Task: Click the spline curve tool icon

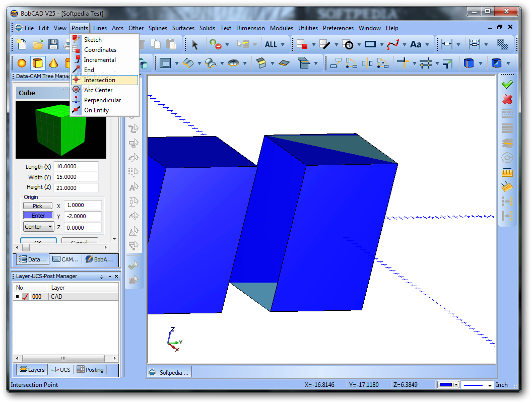Action: (393, 44)
